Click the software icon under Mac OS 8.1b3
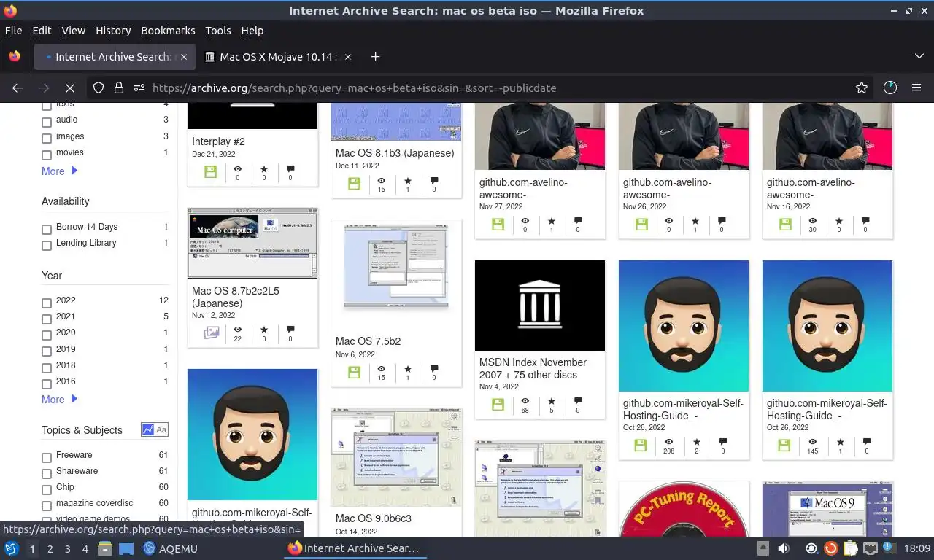 click(x=354, y=184)
